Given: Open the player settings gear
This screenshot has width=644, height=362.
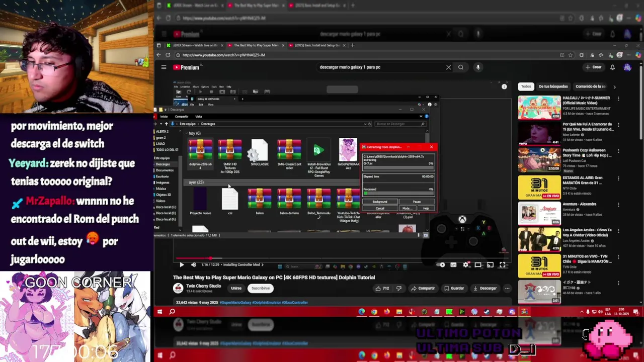Looking at the screenshot, I should click(x=466, y=265).
